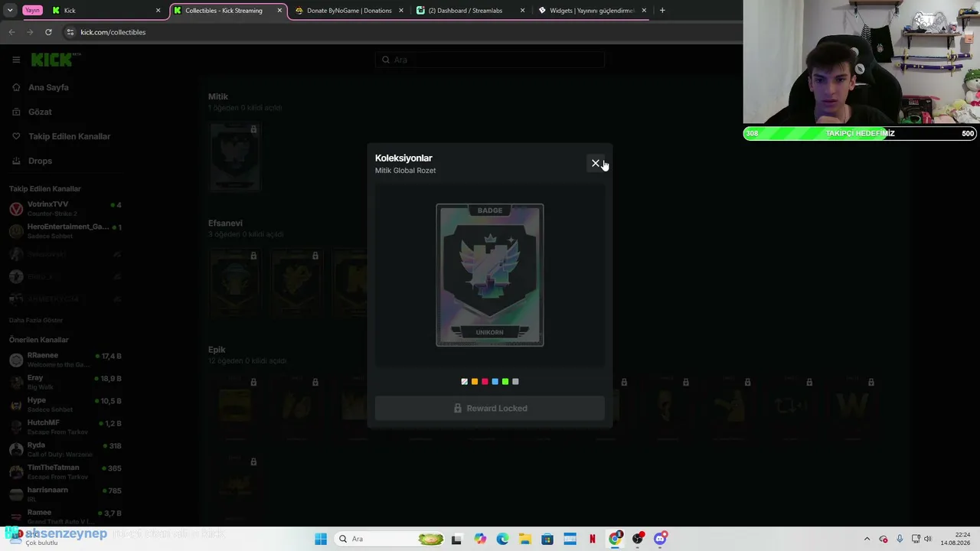This screenshot has width=980, height=551.
Task: Open the harrisnaarn recommended channel
Action: coord(66,494)
